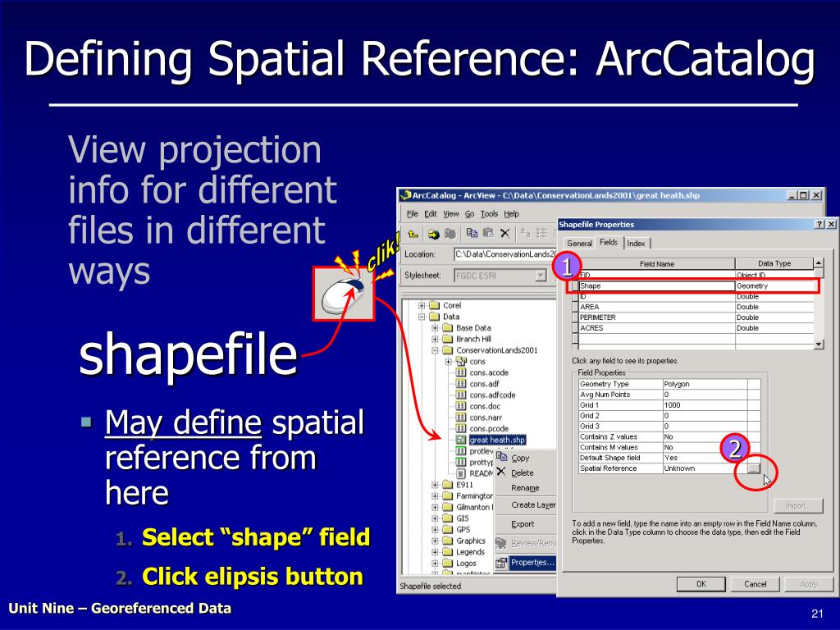This screenshot has width=840, height=630.
Task: Click the cons coverage dataset icon
Action: 461,362
